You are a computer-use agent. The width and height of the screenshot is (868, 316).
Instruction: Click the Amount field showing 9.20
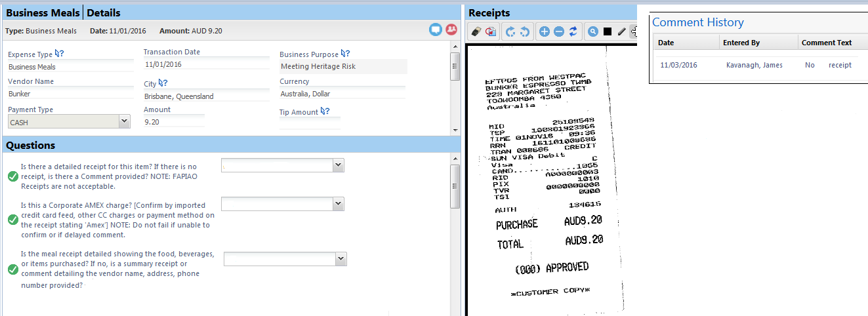174,122
